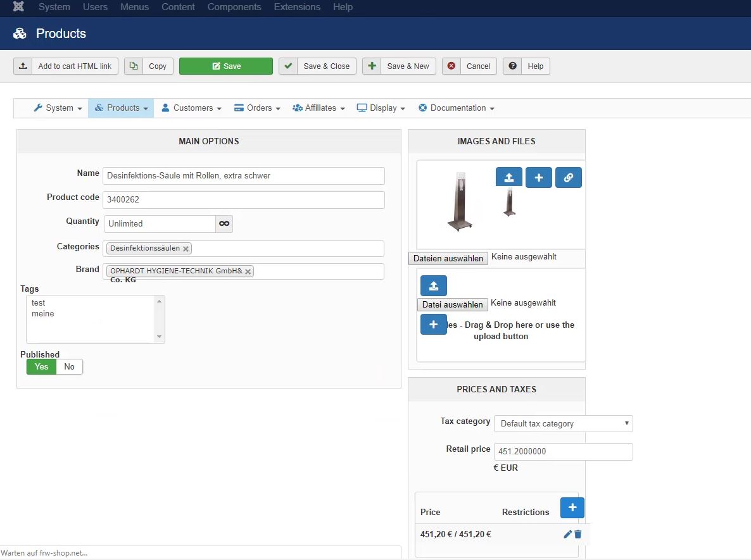Image resolution: width=751 pixels, height=560 pixels.
Task: Edit the 451,20 € price with pencil icon
Action: [x=567, y=534]
